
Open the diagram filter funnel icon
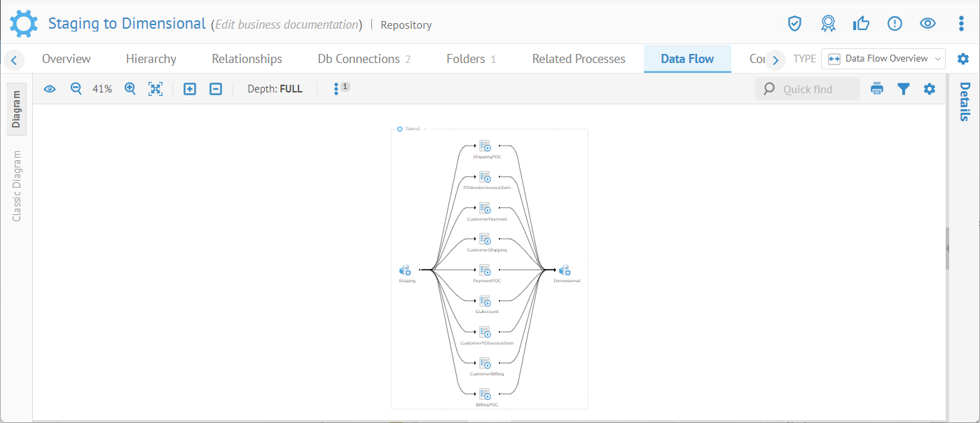click(904, 89)
